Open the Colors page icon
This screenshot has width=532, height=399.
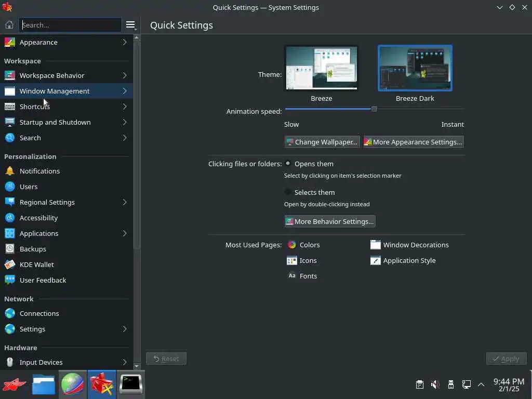click(292, 245)
